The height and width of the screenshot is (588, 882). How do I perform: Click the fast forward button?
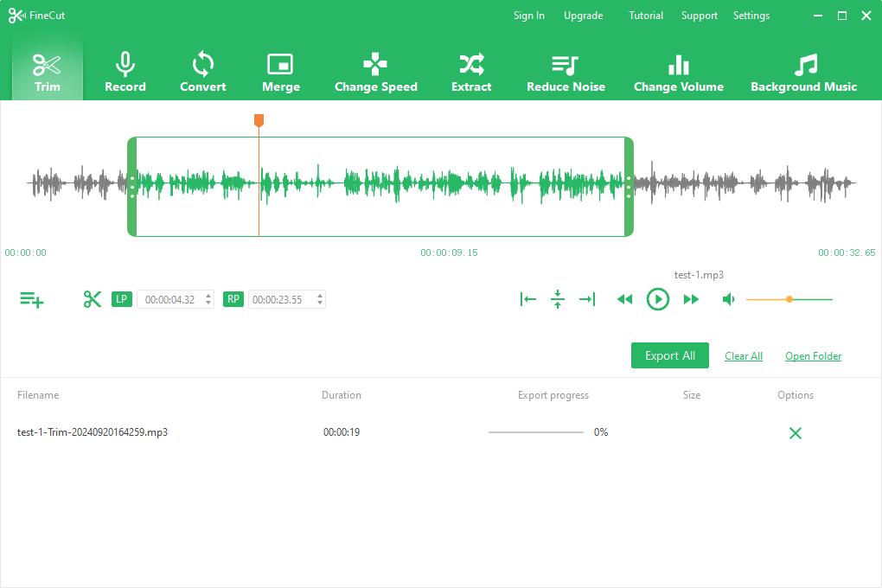tap(691, 299)
